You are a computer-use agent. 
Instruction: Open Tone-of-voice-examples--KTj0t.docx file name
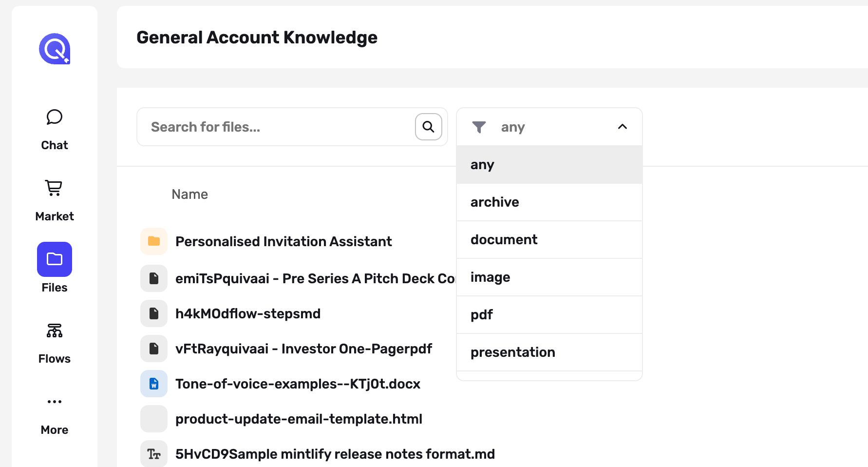tap(298, 384)
